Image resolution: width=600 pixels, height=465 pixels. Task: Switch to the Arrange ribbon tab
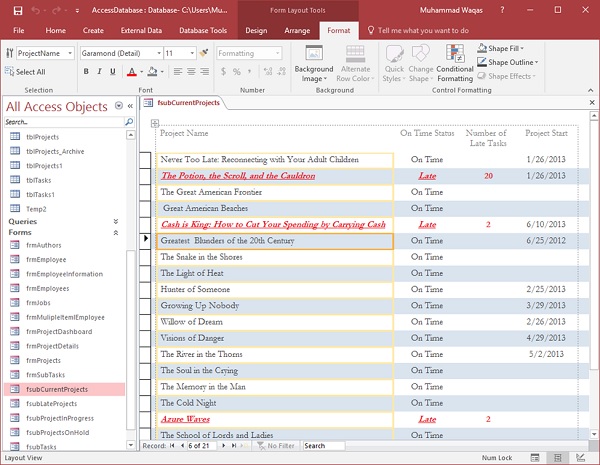pos(296,31)
